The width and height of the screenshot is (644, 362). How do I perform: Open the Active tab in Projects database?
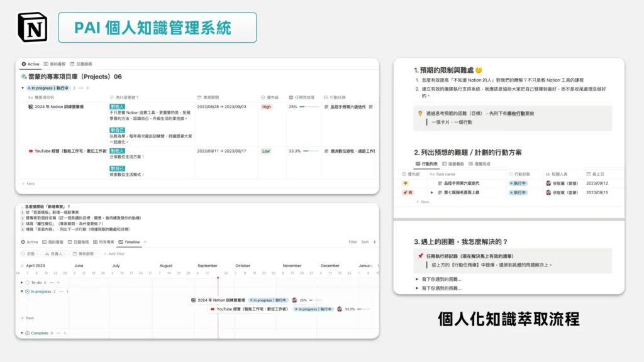(x=30, y=64)
